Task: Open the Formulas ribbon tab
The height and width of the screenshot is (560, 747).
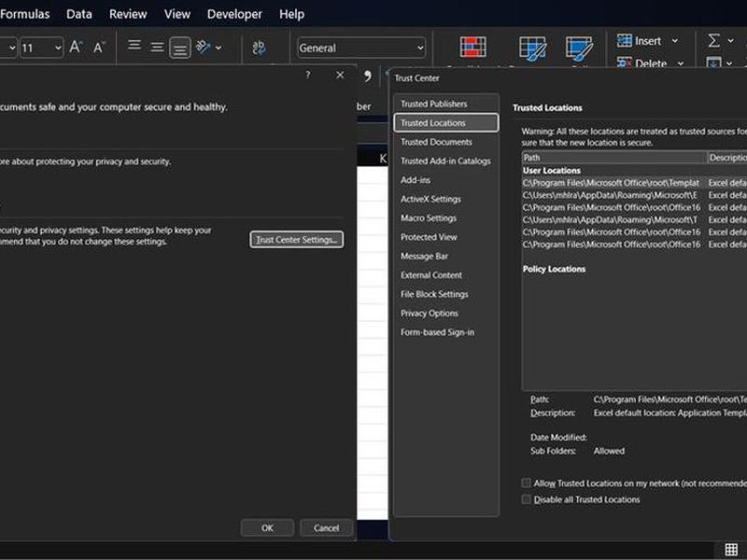Action: [25, 14]
